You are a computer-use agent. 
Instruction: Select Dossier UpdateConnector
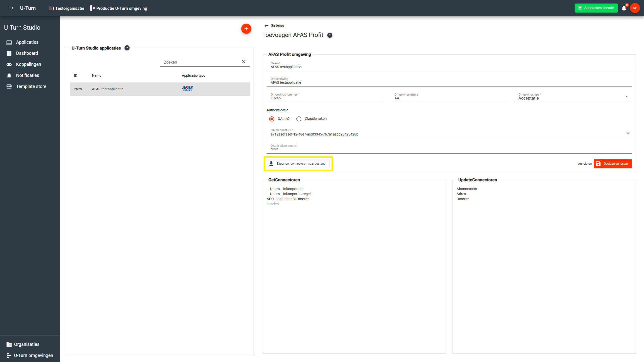(x=463, y=199)
